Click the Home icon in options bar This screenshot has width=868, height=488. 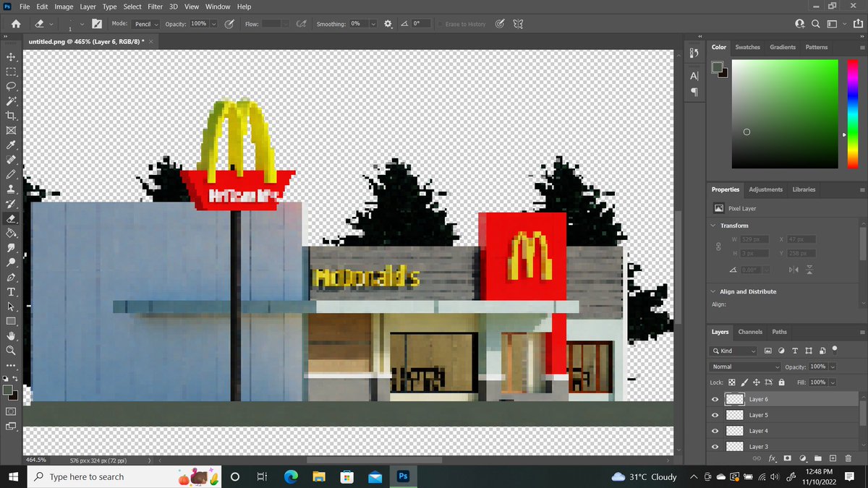tap(16, 24)
